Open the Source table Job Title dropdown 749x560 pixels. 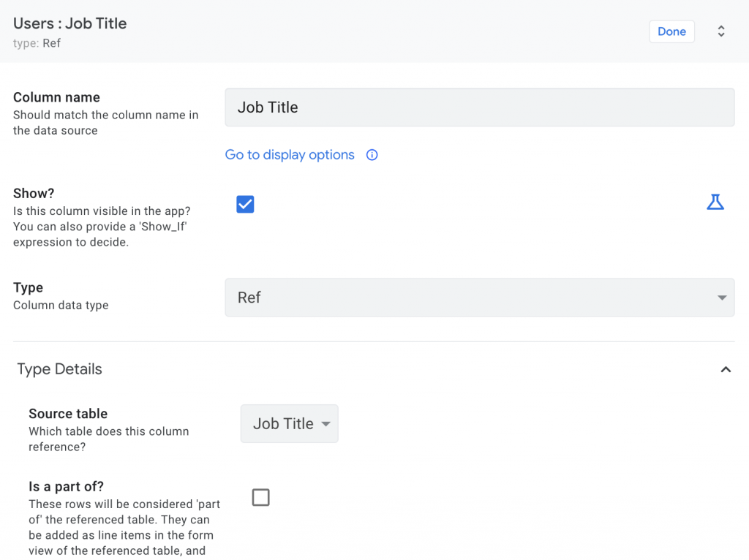[x=290, y=424]
